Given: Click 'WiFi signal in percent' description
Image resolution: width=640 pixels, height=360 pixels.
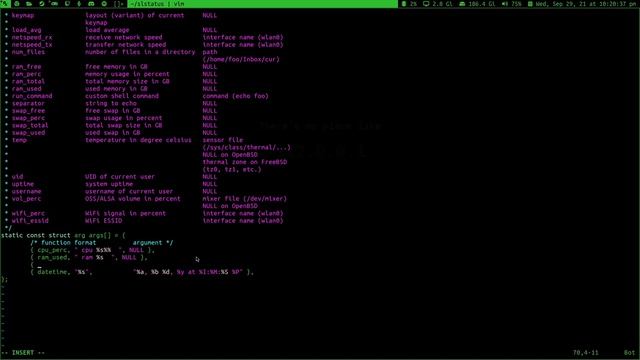Looking at the screenshot, I should click(125, 213).
